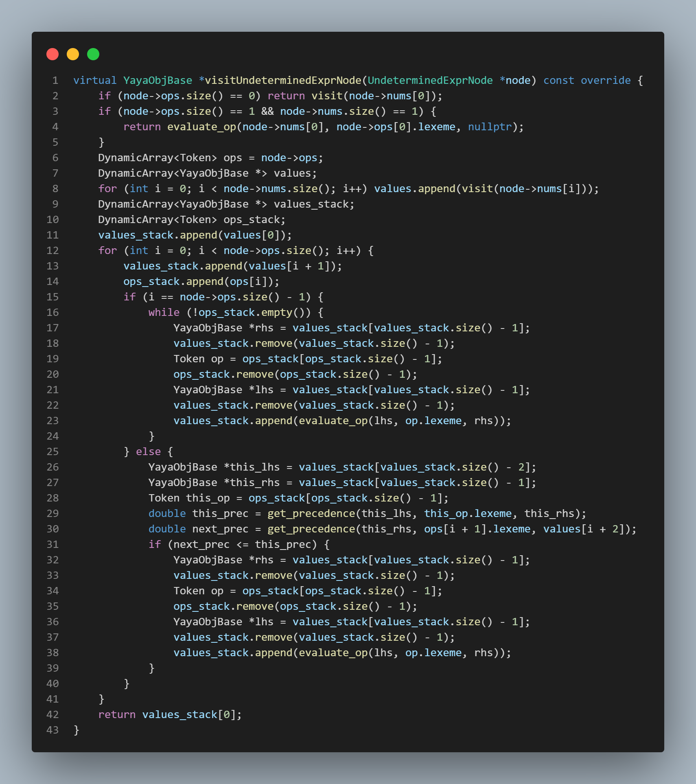This screenshot has width=696, height=784.
Task: Click the this_prec variable declaration on line 29
Action: tap(220, 514)
